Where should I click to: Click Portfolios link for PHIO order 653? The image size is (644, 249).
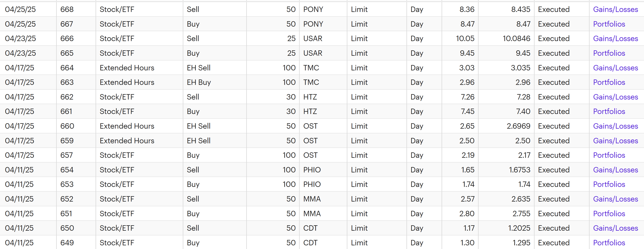(609, 184)
